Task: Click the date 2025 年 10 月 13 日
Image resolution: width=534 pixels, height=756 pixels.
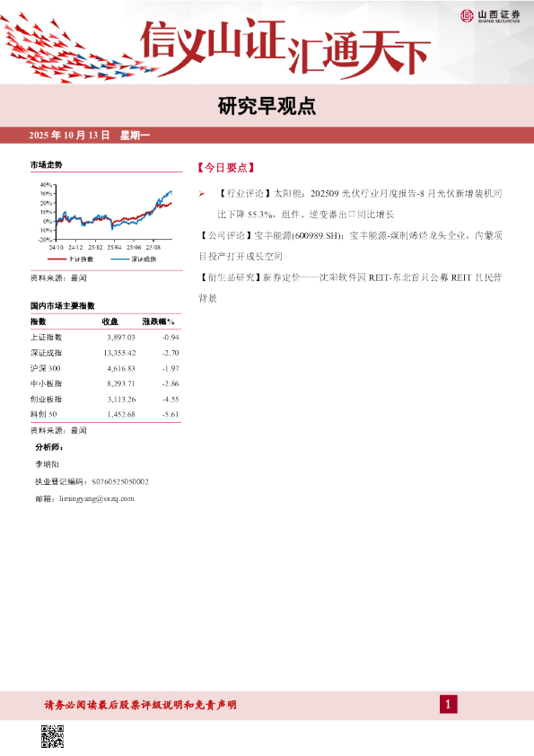Action: tap(69, 136)
